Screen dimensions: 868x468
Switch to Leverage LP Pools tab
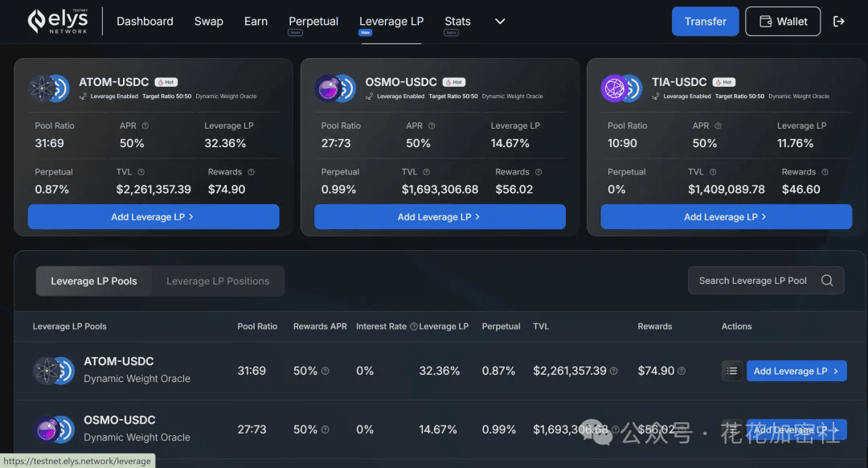pyautogui.click(x=93, y=281)
